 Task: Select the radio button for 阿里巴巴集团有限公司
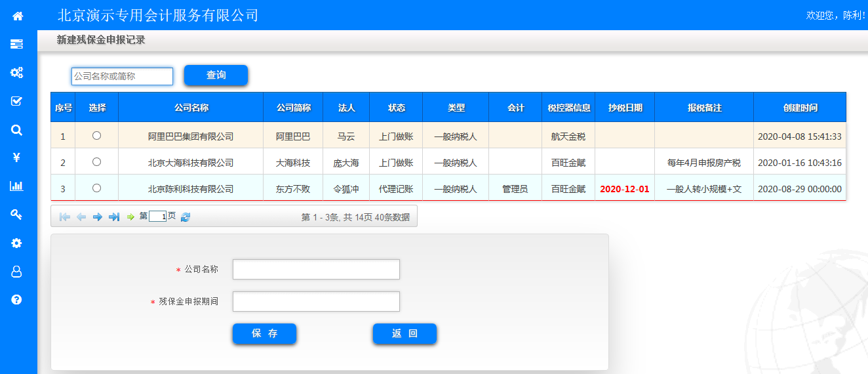pos(97,136)
